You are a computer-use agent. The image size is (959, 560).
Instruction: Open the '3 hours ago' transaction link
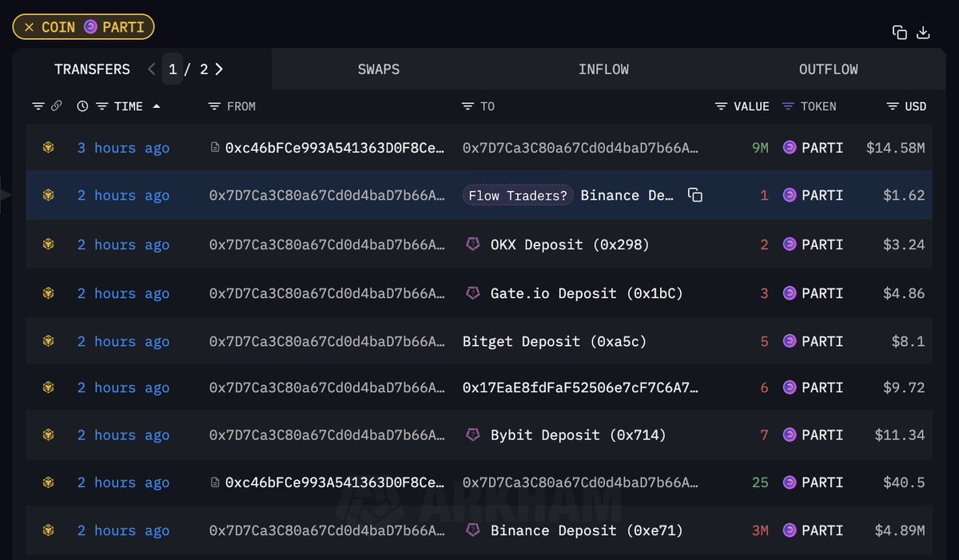(123, 148)
